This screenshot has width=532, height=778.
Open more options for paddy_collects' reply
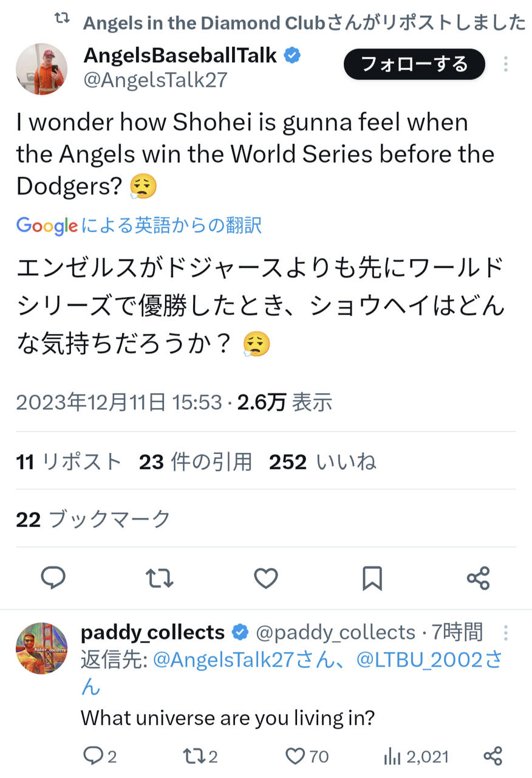[x=506, y=633]
